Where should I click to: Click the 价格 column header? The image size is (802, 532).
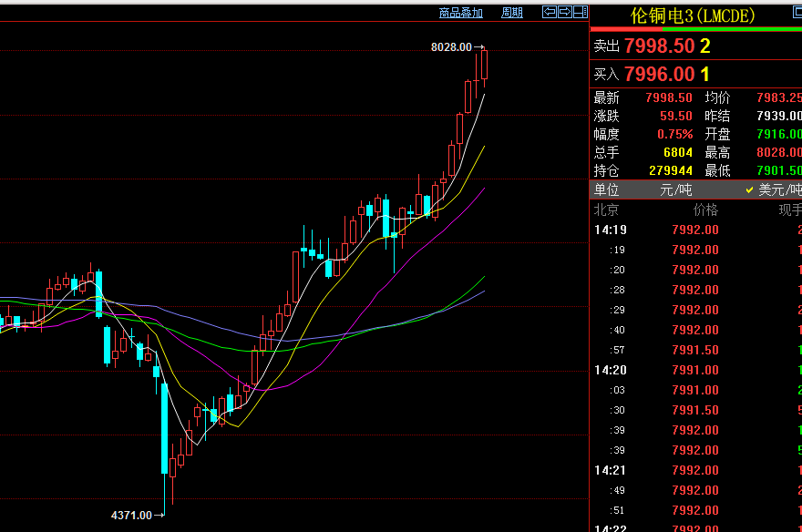point(705,210)
